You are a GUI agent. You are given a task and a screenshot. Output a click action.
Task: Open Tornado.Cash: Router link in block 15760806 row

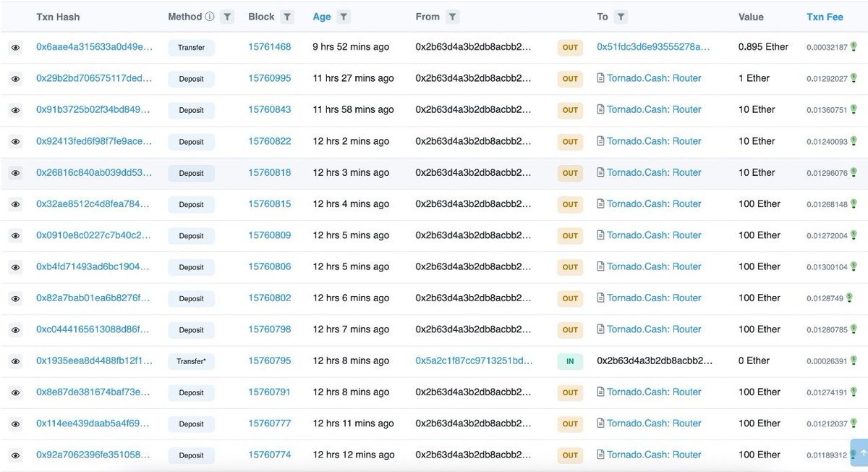(x=654, y=266)
